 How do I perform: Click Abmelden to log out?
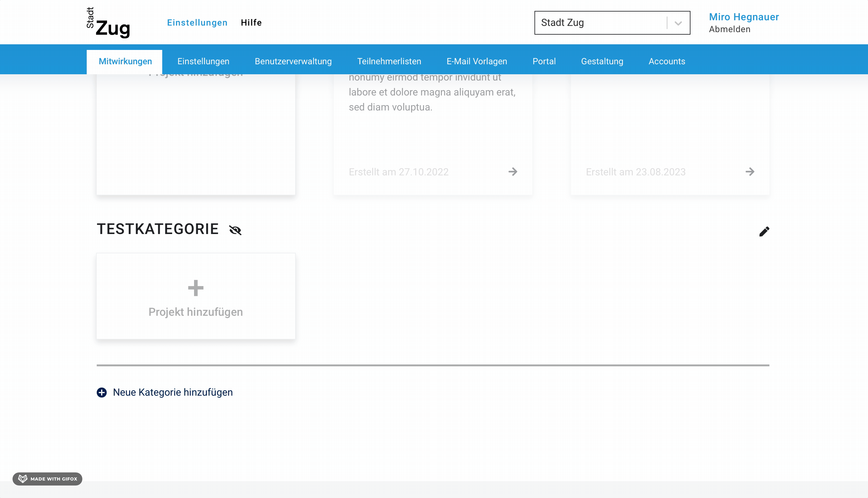tap(729, 29)
